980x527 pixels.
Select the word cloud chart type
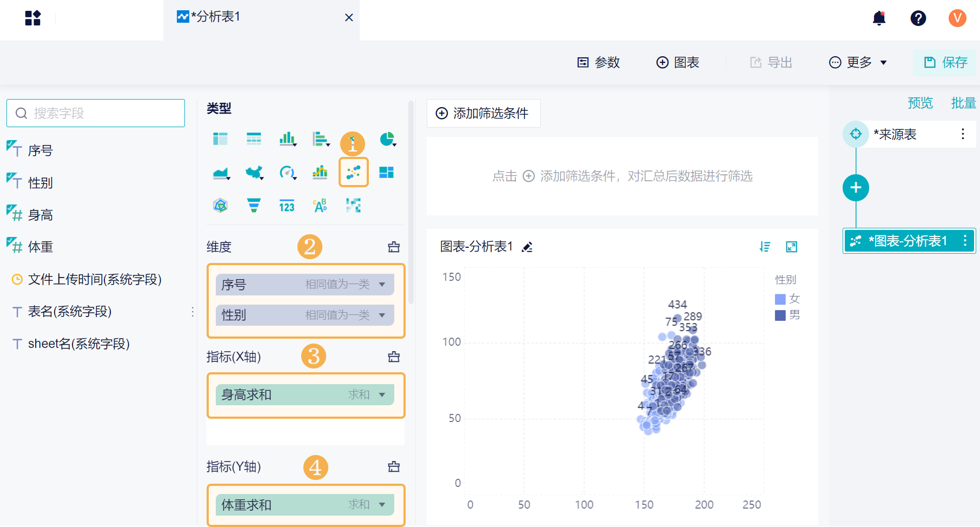coord(320,206)
